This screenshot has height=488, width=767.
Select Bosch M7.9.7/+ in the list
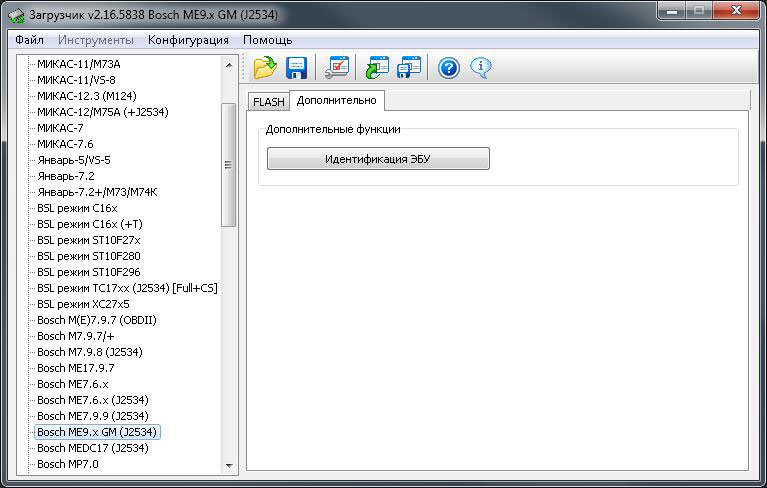(75, 336)
